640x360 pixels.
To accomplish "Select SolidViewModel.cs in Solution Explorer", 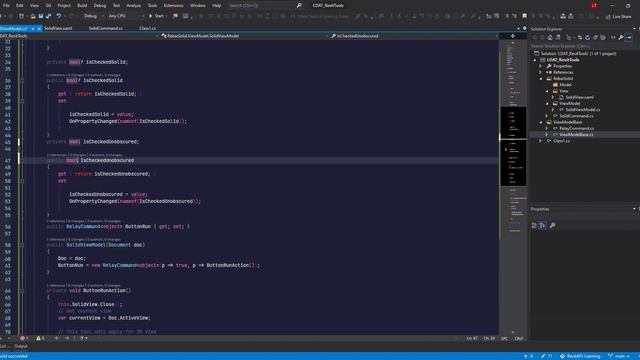I will pos(583,110).
